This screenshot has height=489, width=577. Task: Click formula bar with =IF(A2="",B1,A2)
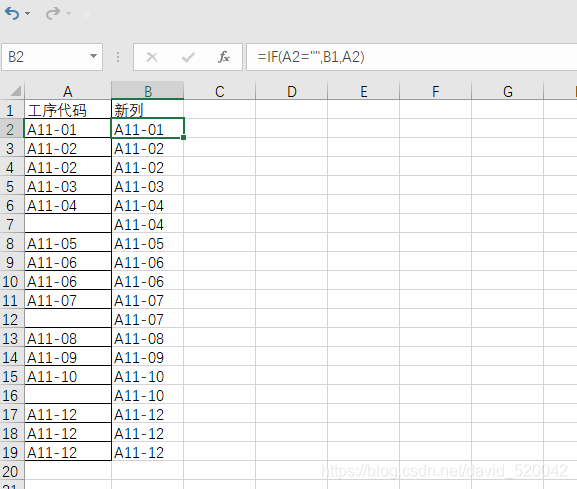tap(411, 57)
